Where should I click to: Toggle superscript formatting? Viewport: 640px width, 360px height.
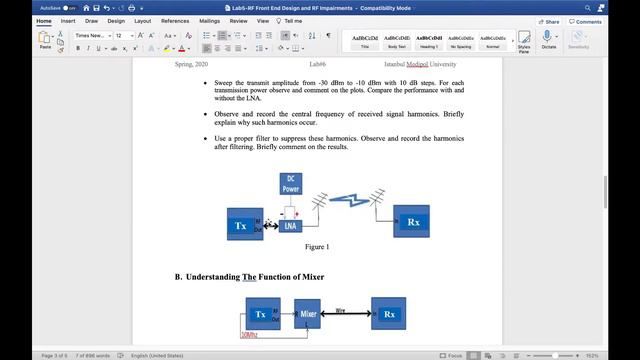click(x=135, y=49)
